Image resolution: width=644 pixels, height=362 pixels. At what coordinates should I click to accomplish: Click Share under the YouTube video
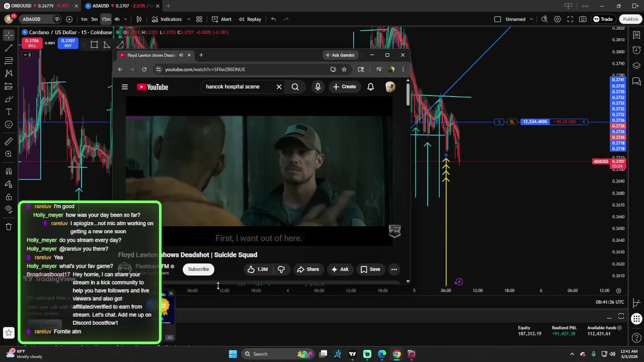pos(308,269)
